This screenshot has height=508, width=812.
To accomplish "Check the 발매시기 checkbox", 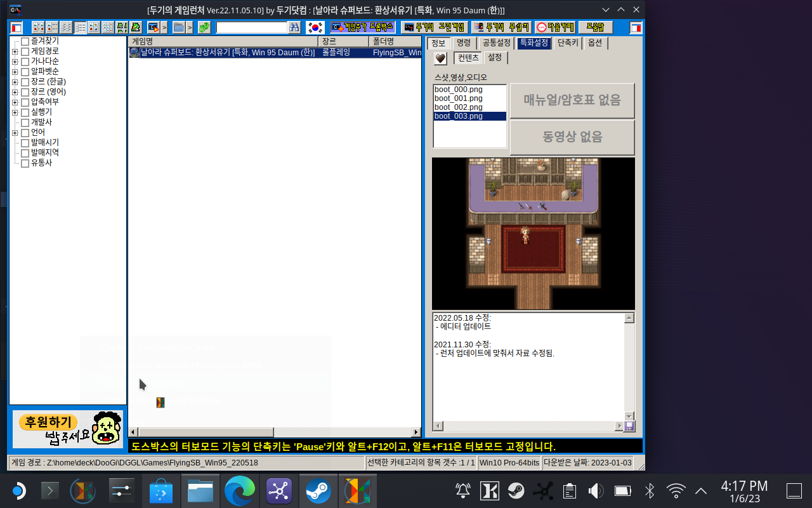I will pos(25,143).
